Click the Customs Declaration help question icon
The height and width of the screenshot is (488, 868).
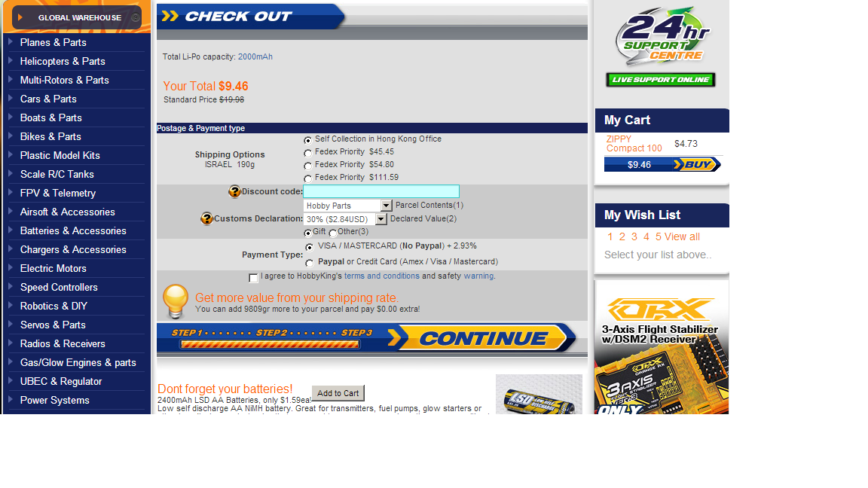point(206,218)
